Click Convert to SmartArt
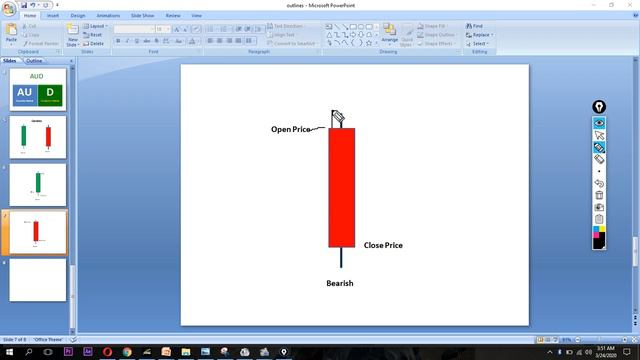Screen dimensions: 640x360 point(292,43)
